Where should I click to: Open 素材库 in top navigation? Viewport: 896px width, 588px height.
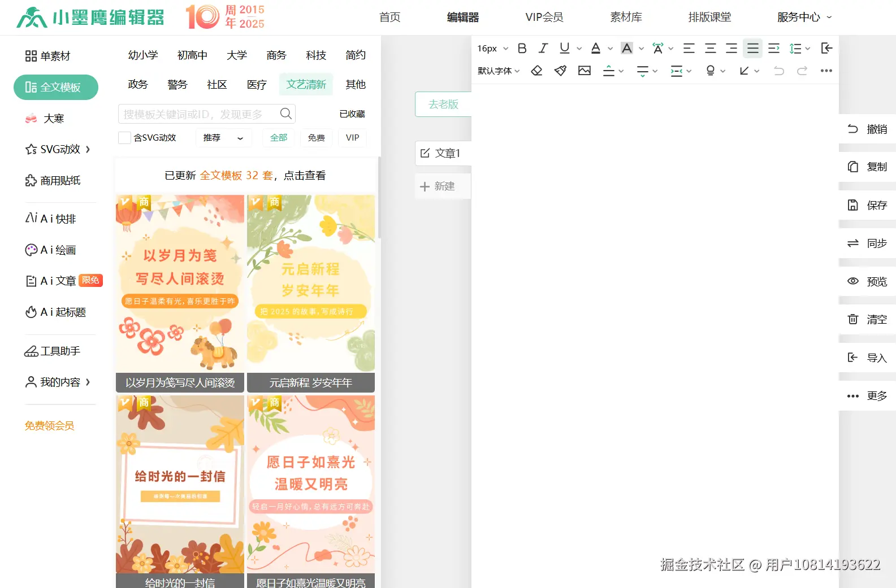[x=626, y=18]
